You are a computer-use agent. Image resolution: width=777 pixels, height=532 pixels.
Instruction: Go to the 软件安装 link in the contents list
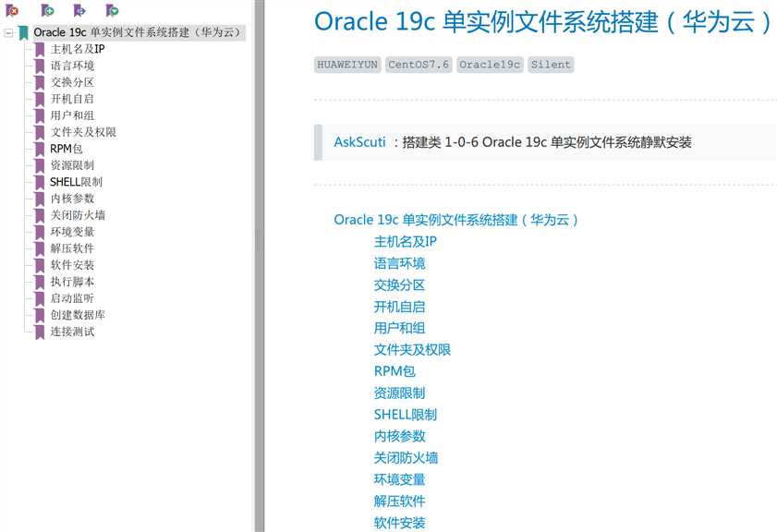pos(399,523)
